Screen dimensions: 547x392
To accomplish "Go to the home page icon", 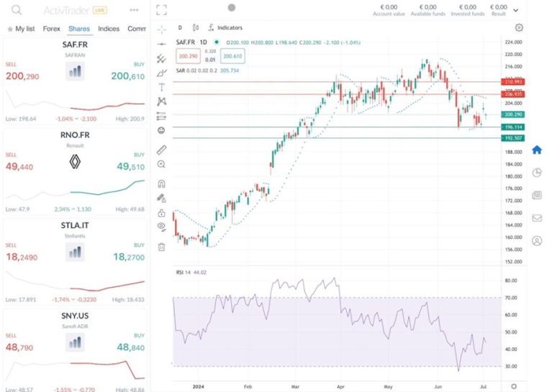I will tap(536, 150).
